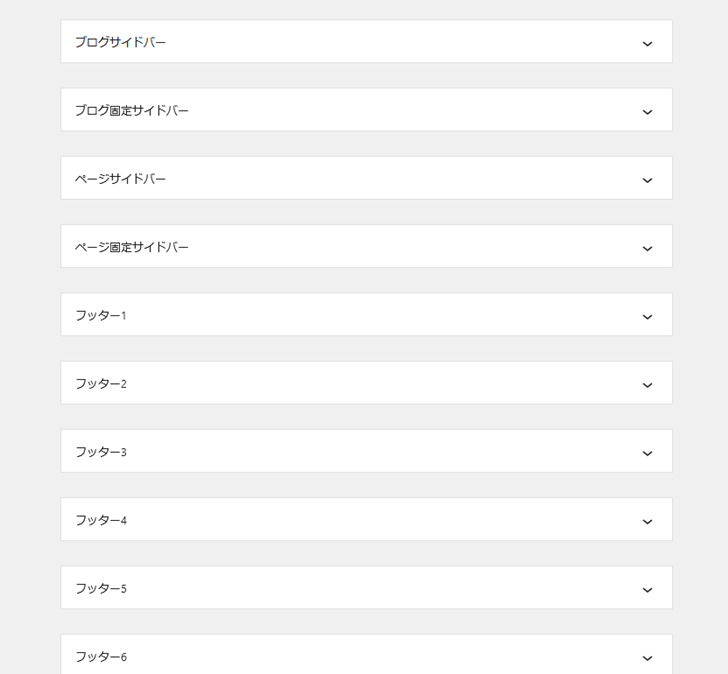Expand the ページ固定サイドバー chevron arrow
Screen dimensions: 728x674
tap(647, 248)
